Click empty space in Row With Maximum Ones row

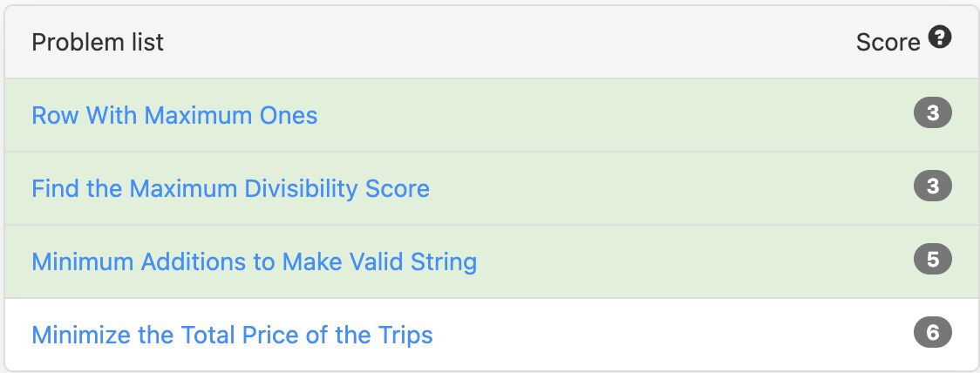point(610,115)
